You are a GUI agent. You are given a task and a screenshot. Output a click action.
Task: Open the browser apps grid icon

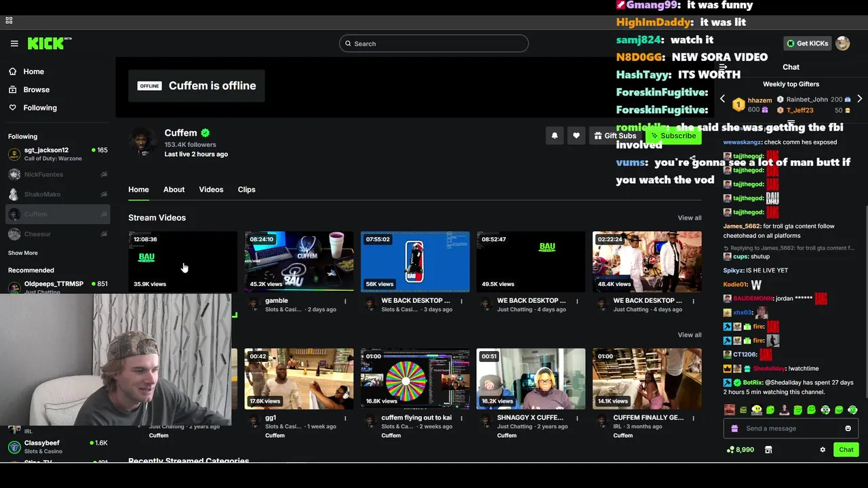tap(9, 20)
